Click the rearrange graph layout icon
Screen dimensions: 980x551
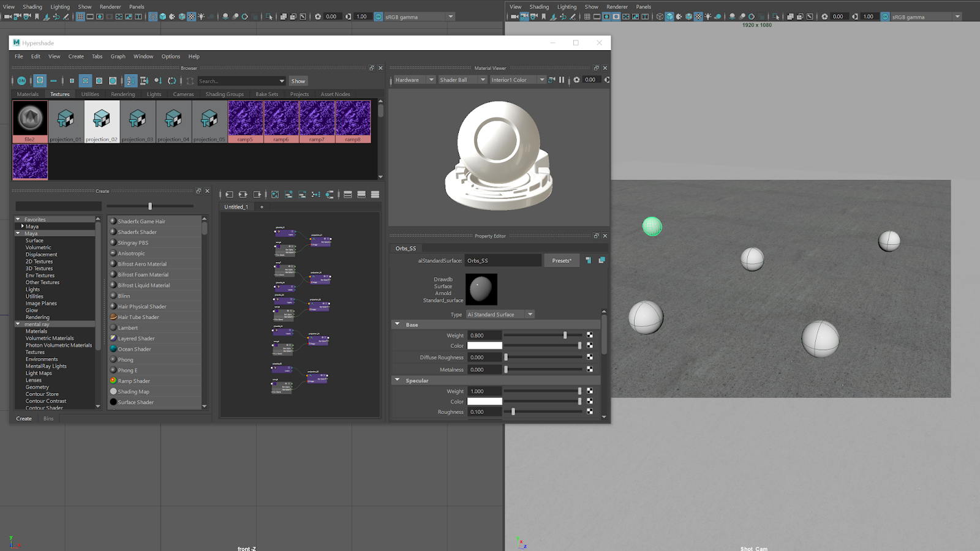315,194
